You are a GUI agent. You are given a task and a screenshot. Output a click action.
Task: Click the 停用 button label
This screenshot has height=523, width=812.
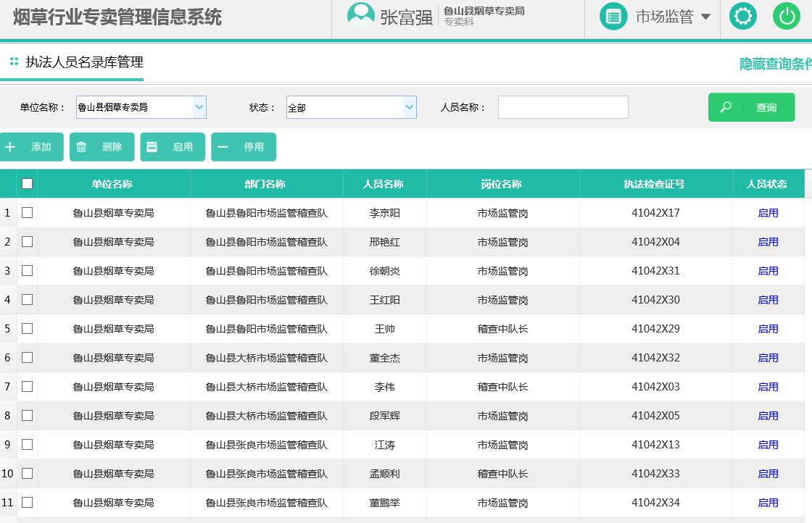254,147
